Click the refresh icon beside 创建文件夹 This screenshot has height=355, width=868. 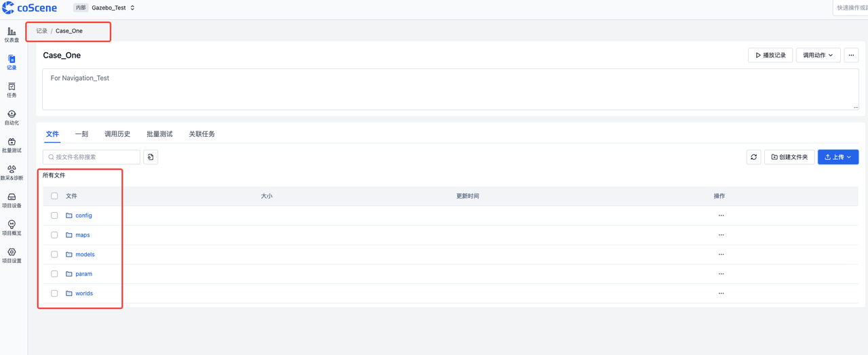pos(753,157)
